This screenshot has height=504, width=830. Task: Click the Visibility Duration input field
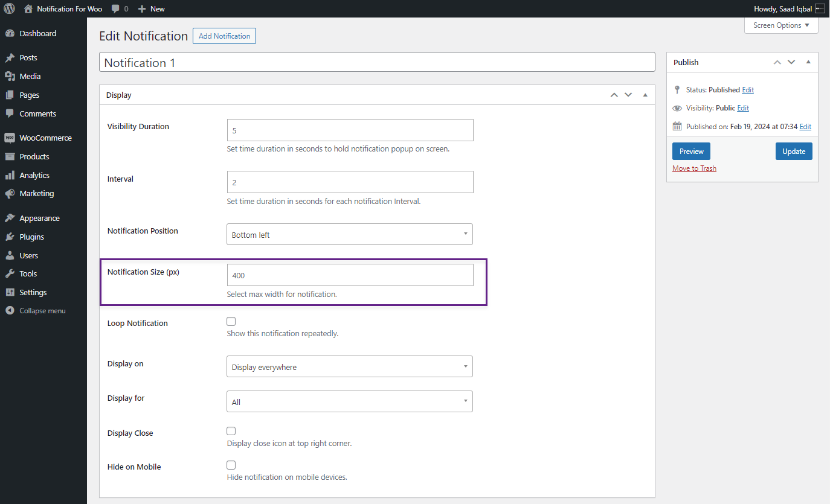pos(350,130)
